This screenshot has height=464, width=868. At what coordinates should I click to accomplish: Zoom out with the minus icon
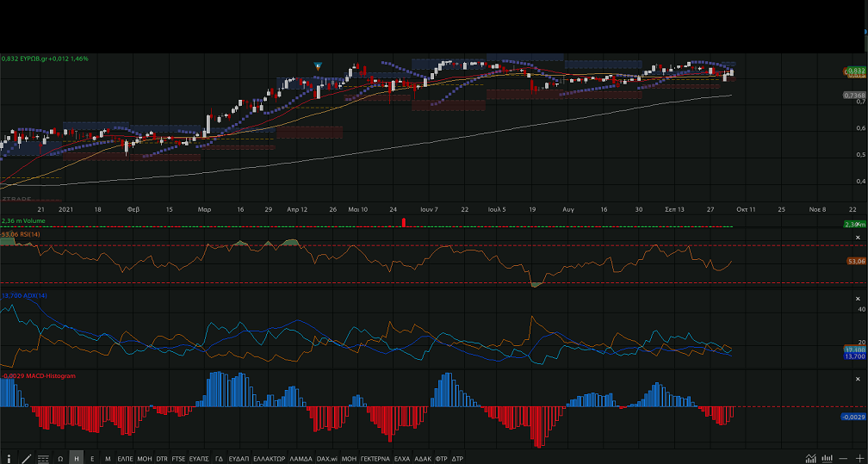(842, 459)
